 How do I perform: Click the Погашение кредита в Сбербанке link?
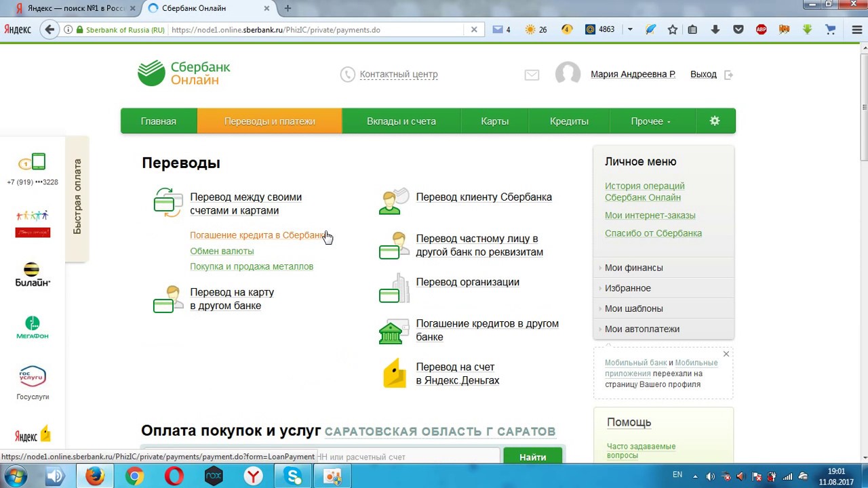[258, 235]
